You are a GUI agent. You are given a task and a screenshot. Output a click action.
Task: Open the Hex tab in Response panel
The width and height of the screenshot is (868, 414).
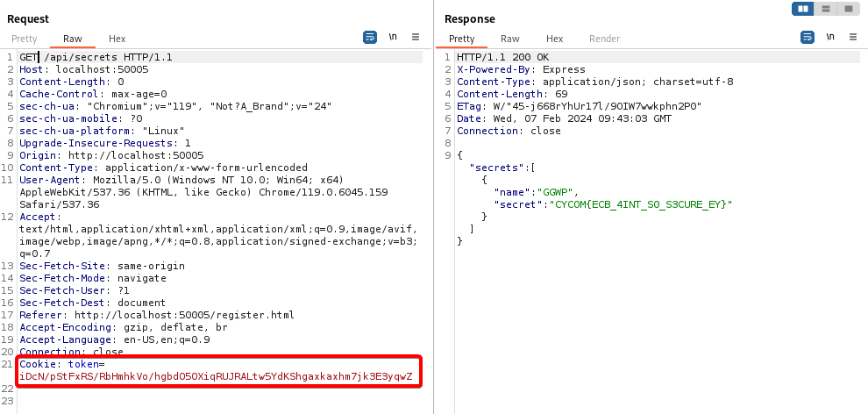[555, 39]
